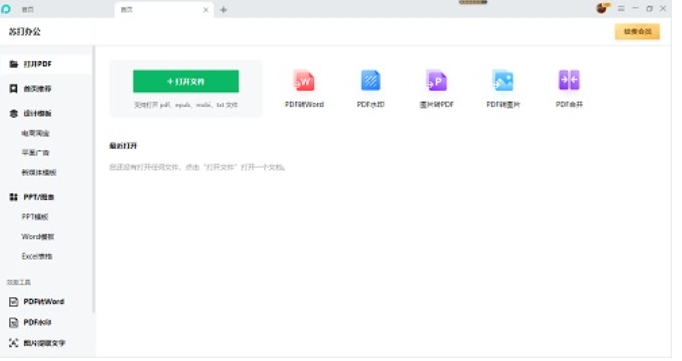Select the purple 图片转PDF tile
682x361 pixels.
[436, 89]
